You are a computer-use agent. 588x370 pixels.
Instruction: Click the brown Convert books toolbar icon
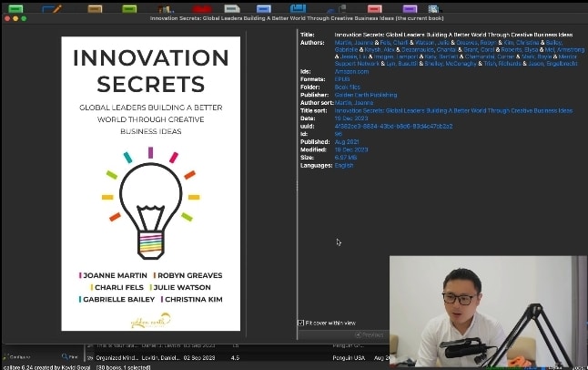click(x=95, y=8)
